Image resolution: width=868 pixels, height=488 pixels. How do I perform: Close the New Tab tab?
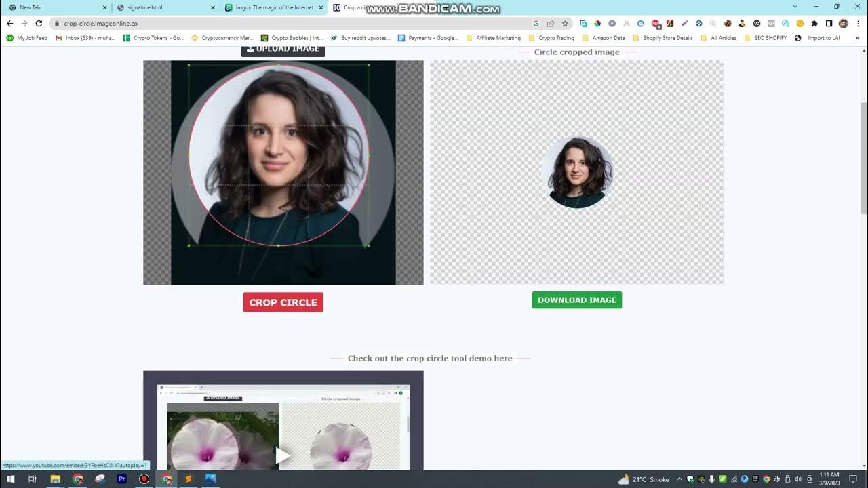(104, 7)
